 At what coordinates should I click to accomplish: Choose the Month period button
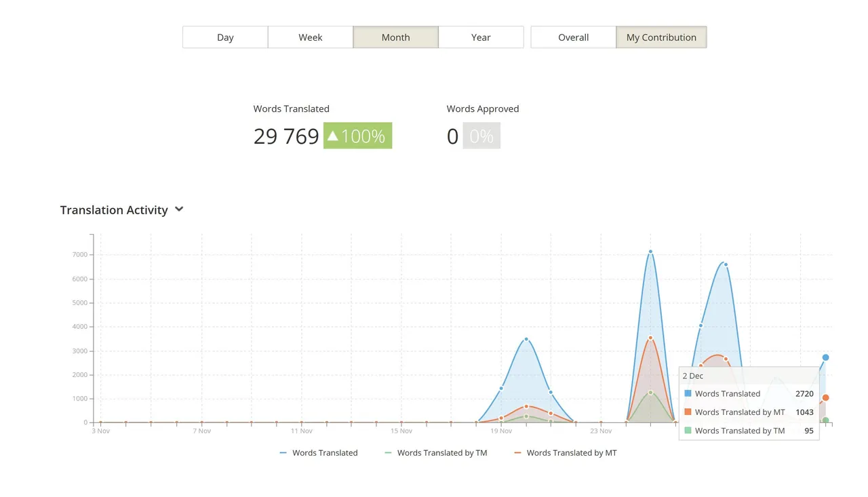395,37
